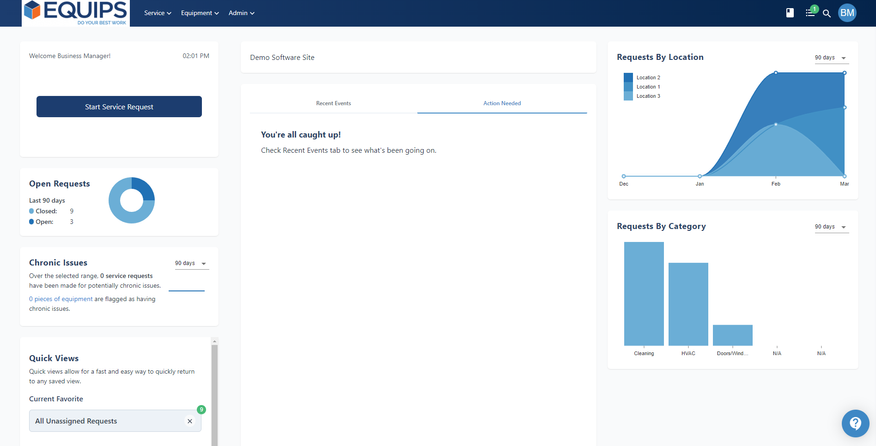876x446 pixels.
Task: Remove the All Unassigned Requests favorite
Action: [190, 421]
